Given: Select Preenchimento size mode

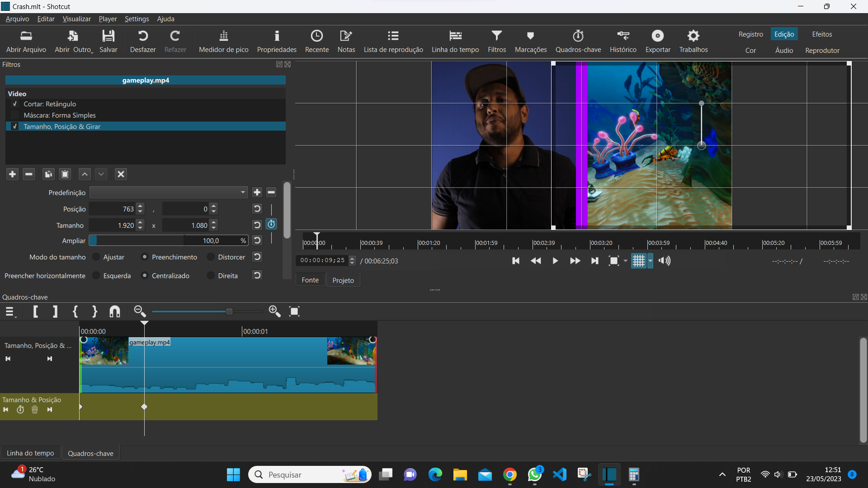Looking at the screenshot, I should coord(145,257).
